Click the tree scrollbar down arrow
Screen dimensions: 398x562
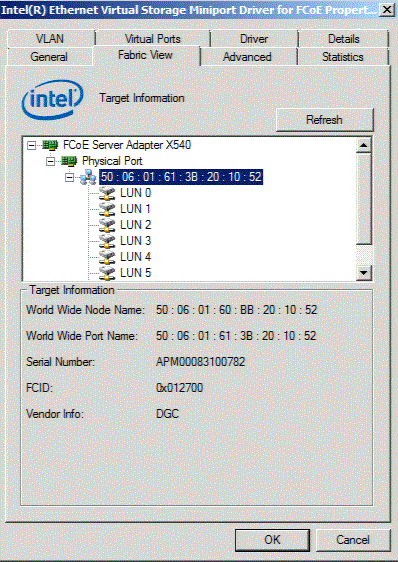[364, 273]
